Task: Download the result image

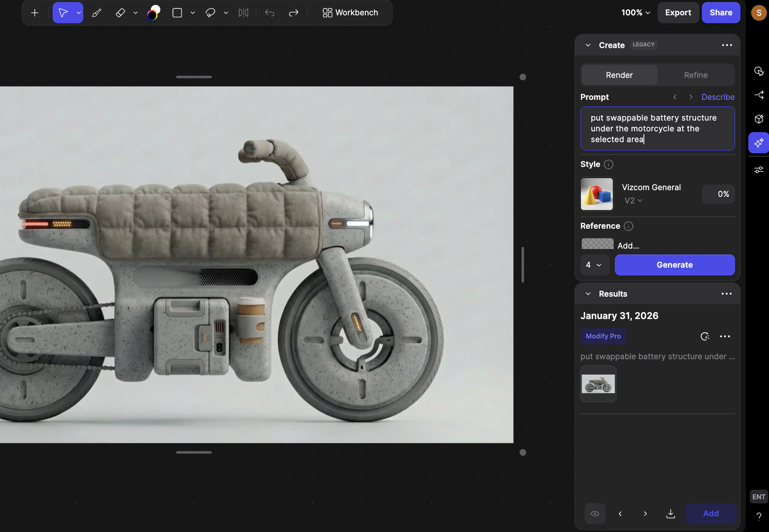Action: (x=670, y=513)
